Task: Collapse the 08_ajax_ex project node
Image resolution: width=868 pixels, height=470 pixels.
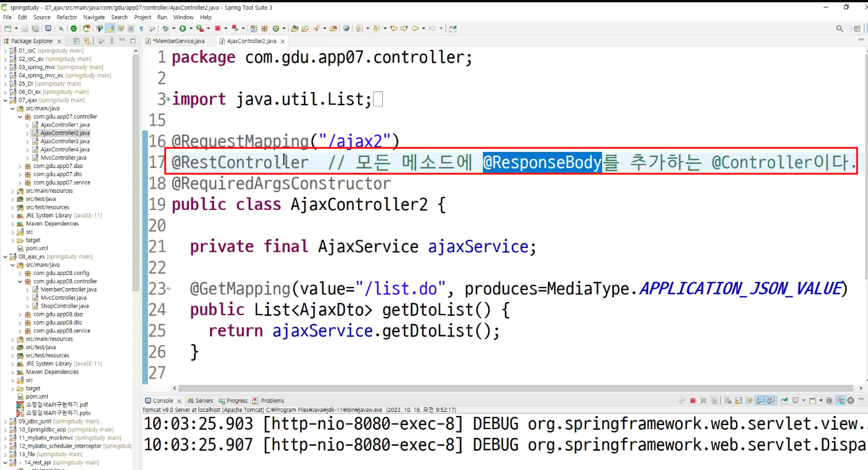Action: click(x=5, y=257)
